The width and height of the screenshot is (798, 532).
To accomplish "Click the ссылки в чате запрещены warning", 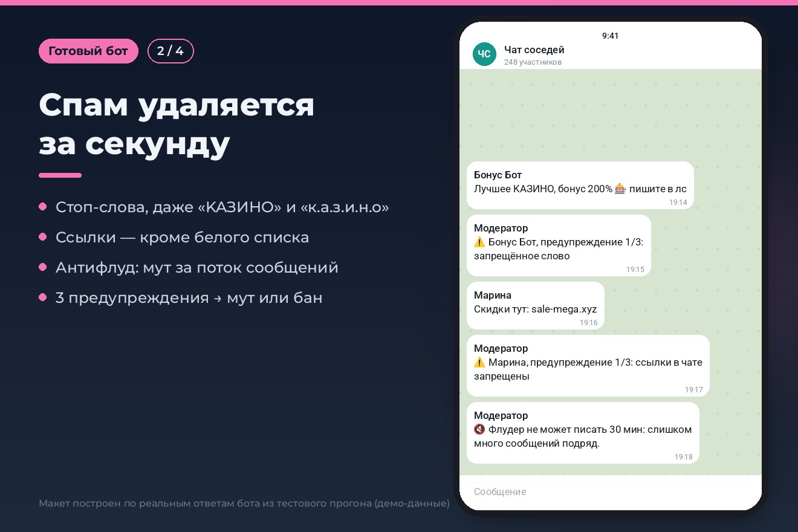I will pos(588,369).
